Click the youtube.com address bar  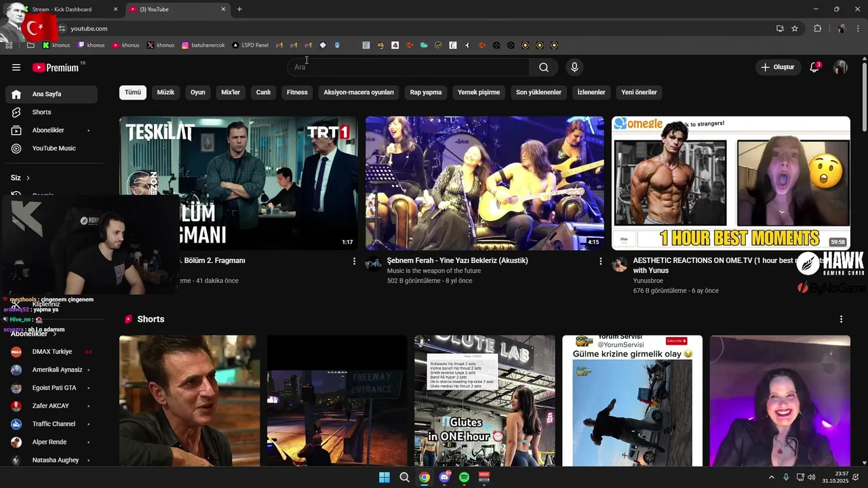[420, 28]
